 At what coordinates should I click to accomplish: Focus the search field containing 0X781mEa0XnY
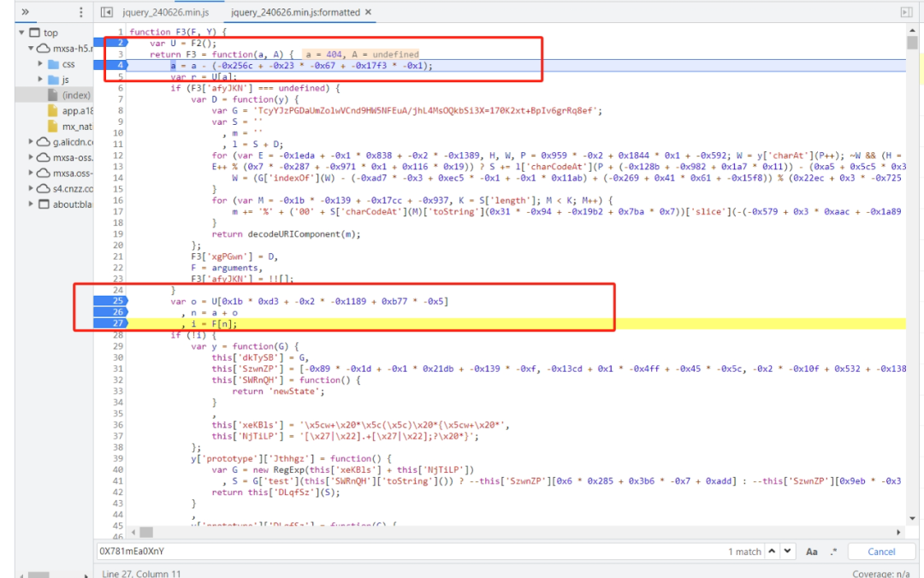click(x=412, y=551)
